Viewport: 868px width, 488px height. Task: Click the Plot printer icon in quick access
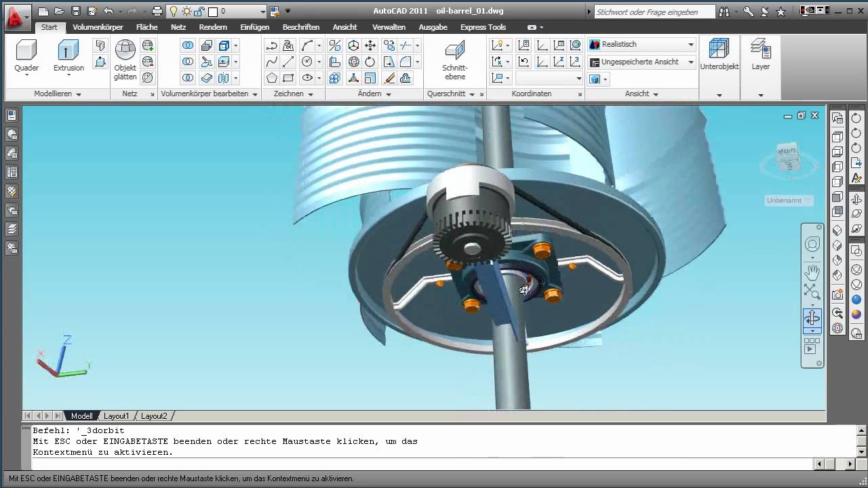tap(157, 12)
